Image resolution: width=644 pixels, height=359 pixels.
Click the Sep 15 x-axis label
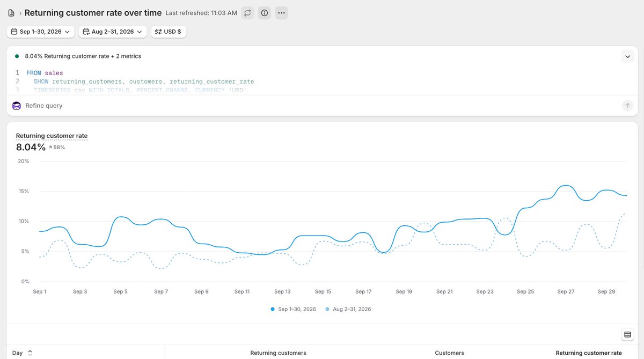[x=323, y=291]
